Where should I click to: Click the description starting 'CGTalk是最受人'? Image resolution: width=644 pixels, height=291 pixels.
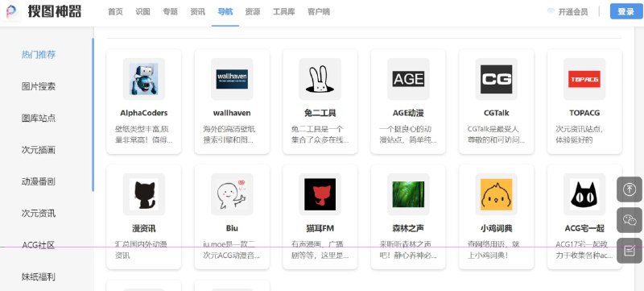496,135
